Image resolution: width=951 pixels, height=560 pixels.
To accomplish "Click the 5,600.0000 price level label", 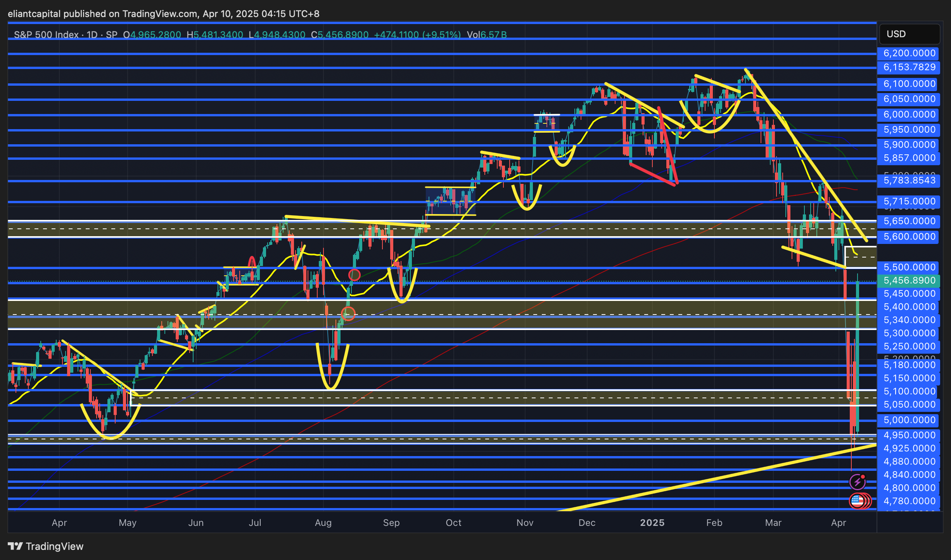I will tap(909, 237).
